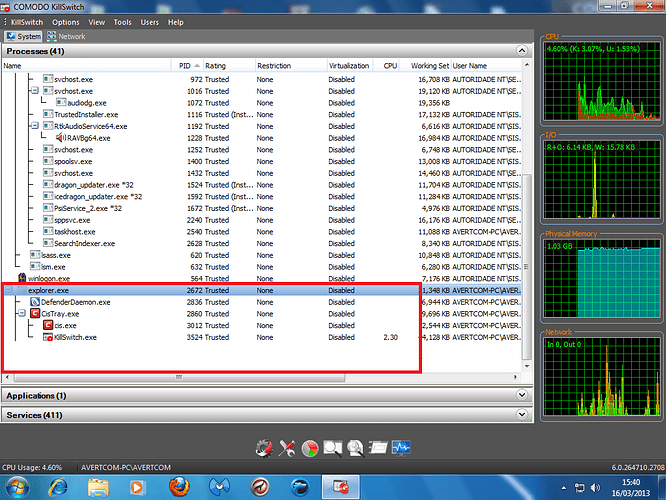Sort by the User Name column header
666x500 pixels.
click(x=486, y=66)
